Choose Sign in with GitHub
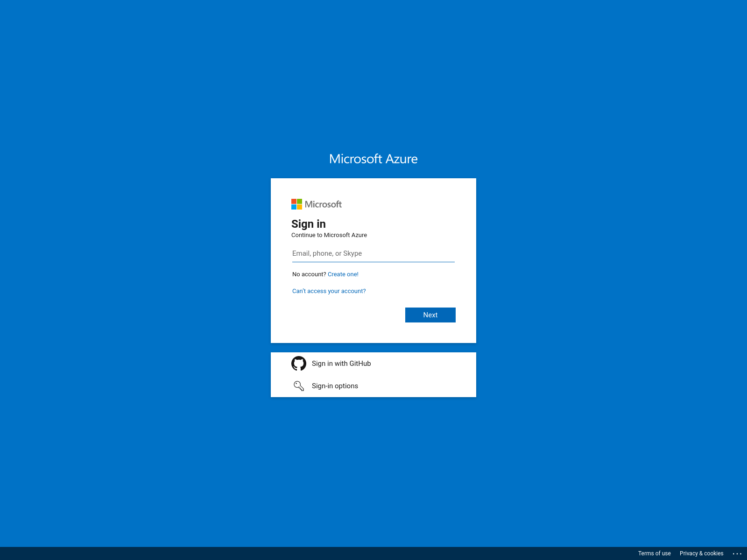This screenshot has width=747, height=560. (373, 364)
